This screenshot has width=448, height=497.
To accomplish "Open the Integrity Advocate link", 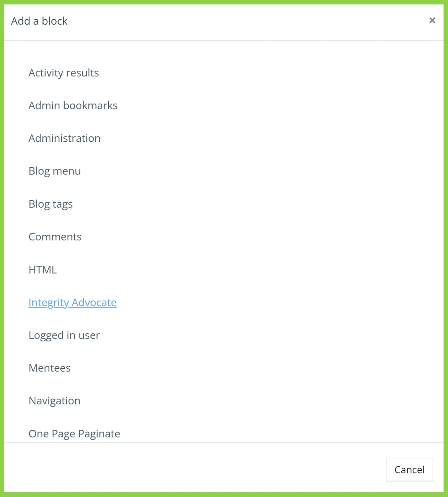I will (72, 302).
